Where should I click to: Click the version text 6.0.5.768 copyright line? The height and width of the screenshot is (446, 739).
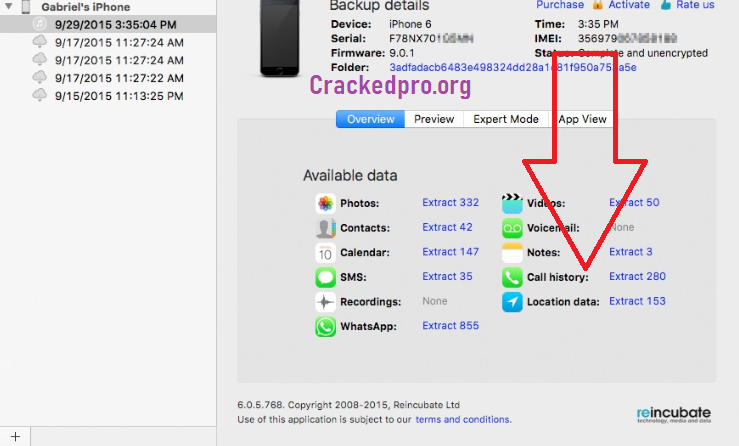(x=348, y=405)
